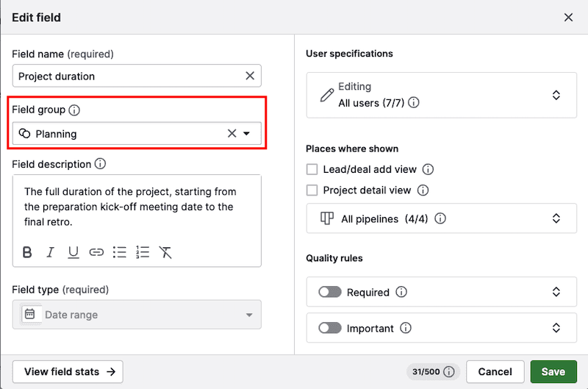Click the Save button
This screenshot has height=389, width=588.
coord(553,372)
